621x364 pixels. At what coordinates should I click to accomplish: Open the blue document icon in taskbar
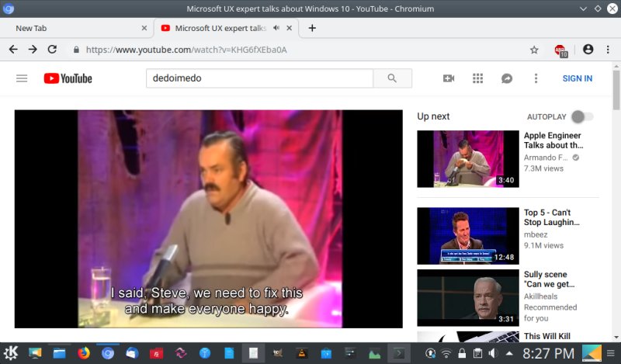229,353
